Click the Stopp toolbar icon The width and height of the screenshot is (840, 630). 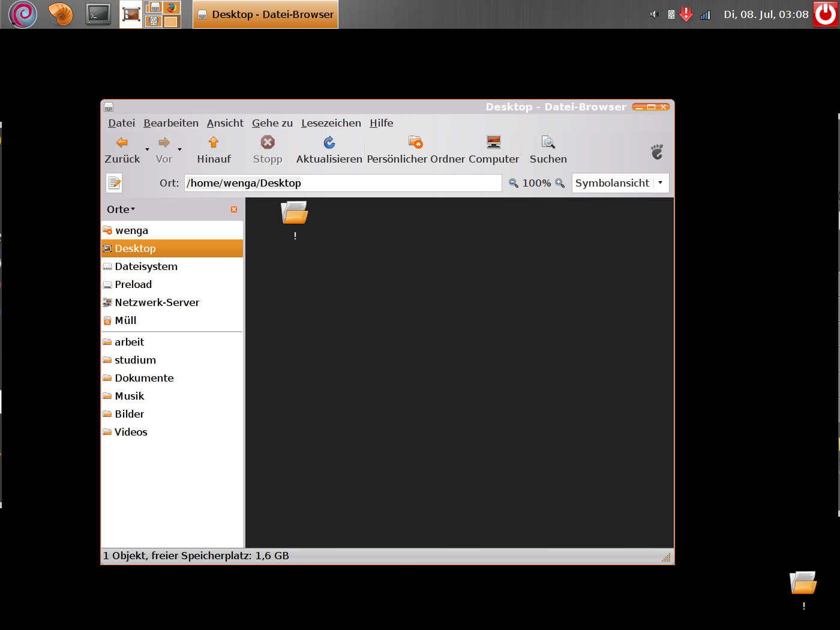point(268,150)
